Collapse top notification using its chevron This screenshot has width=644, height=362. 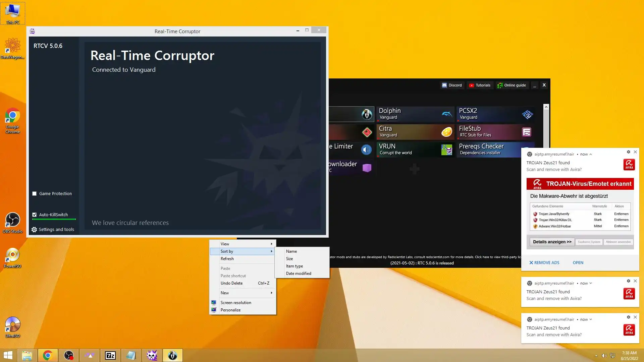591,155
